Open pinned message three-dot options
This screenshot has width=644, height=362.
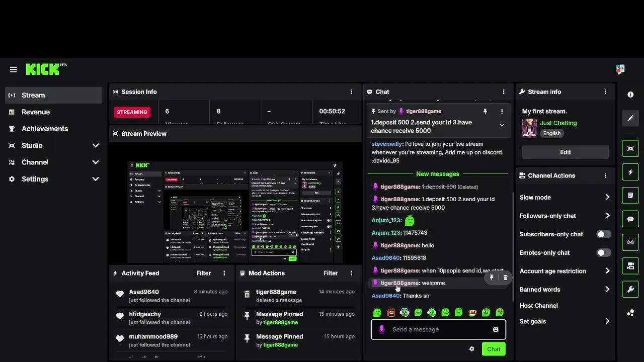[502, 111]
